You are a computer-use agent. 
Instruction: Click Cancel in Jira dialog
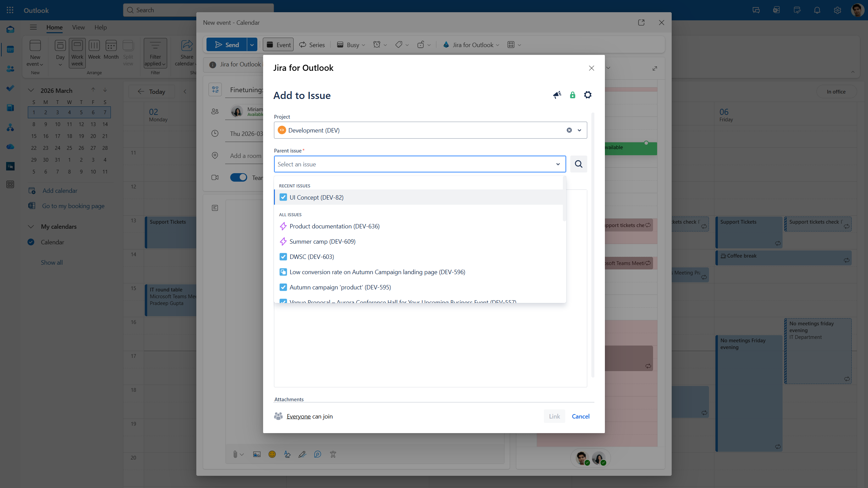click(x=580, y=416)
